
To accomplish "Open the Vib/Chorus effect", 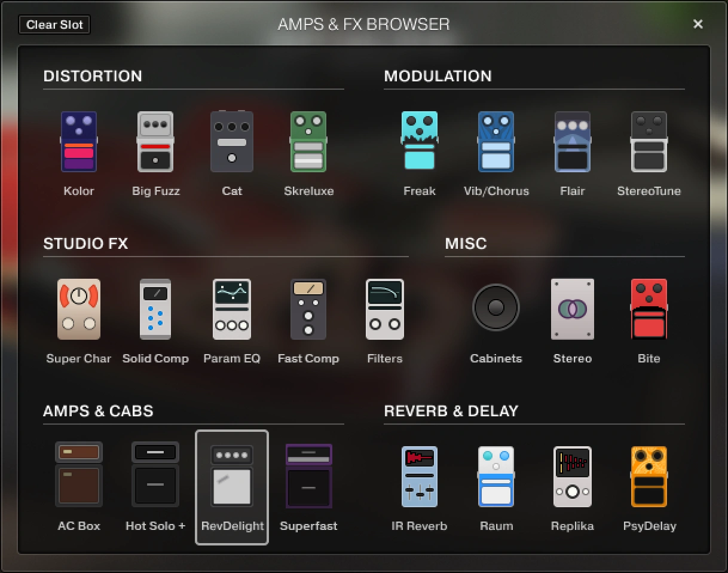I will tap(496, 142).
